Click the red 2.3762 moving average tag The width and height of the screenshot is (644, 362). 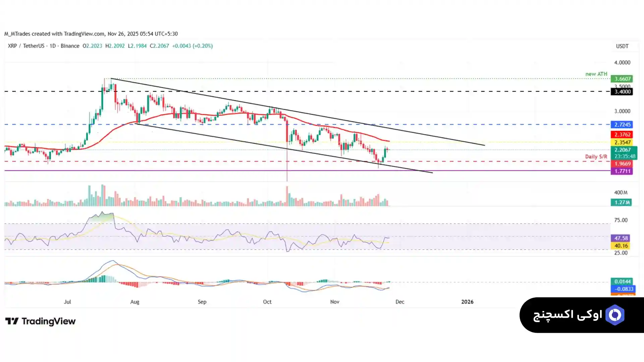pyautogui.click(x=622, y=134)
